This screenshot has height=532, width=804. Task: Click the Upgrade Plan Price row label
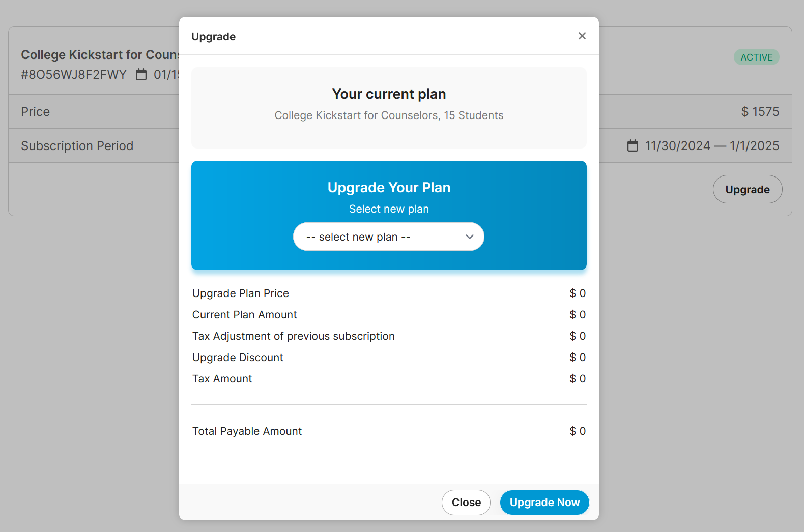tap(241, 293)
